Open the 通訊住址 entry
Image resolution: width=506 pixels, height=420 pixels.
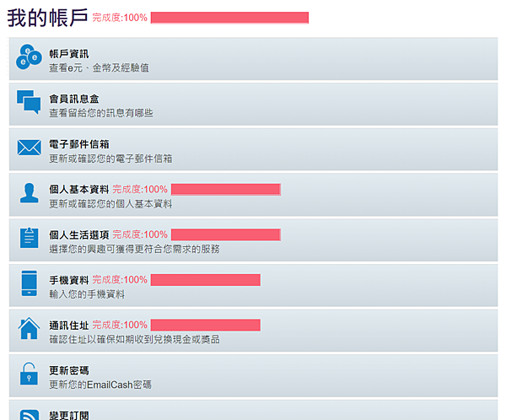pyautogui.click(x=69, y=325)
